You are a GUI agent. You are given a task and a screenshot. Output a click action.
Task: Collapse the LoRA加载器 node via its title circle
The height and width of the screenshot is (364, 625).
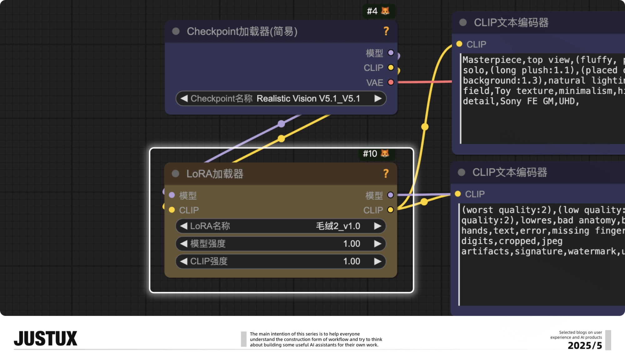point(175,174)
